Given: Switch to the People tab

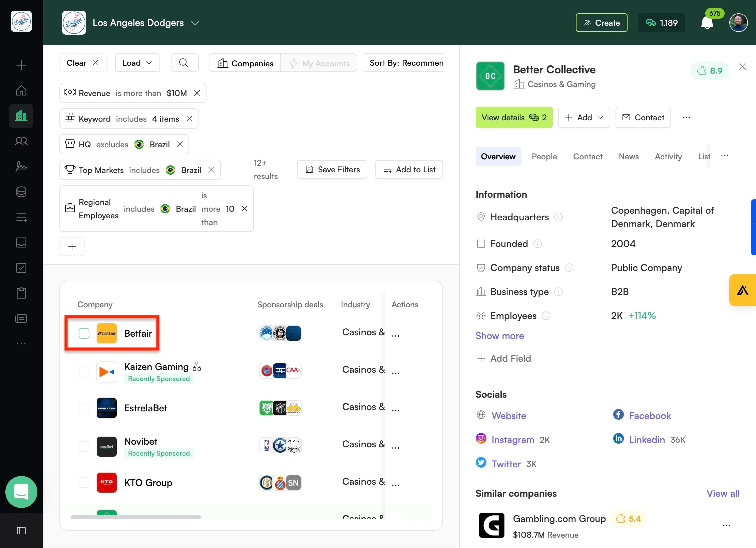Looking at the screenshot, I should click(544, 156).
